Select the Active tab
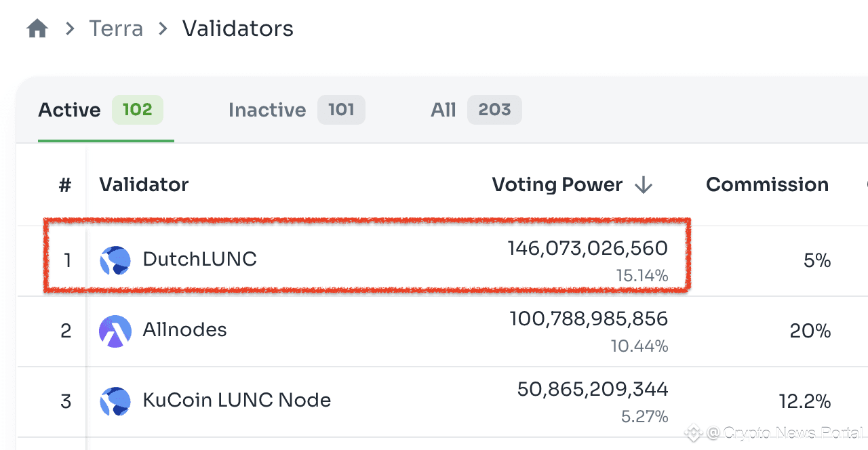 click(69, 109)
